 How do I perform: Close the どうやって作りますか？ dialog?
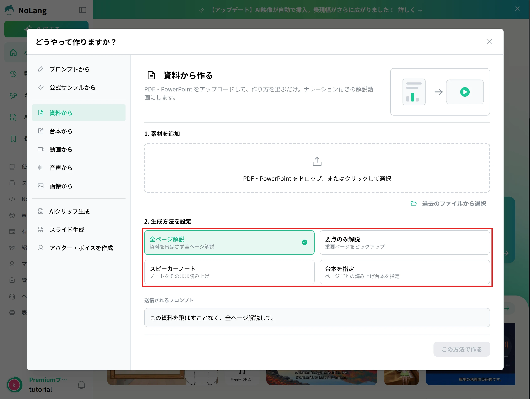coord(489,42)
